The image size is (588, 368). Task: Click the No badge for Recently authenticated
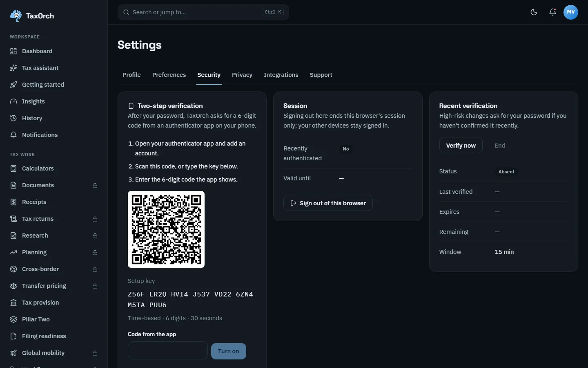point(346,149)
